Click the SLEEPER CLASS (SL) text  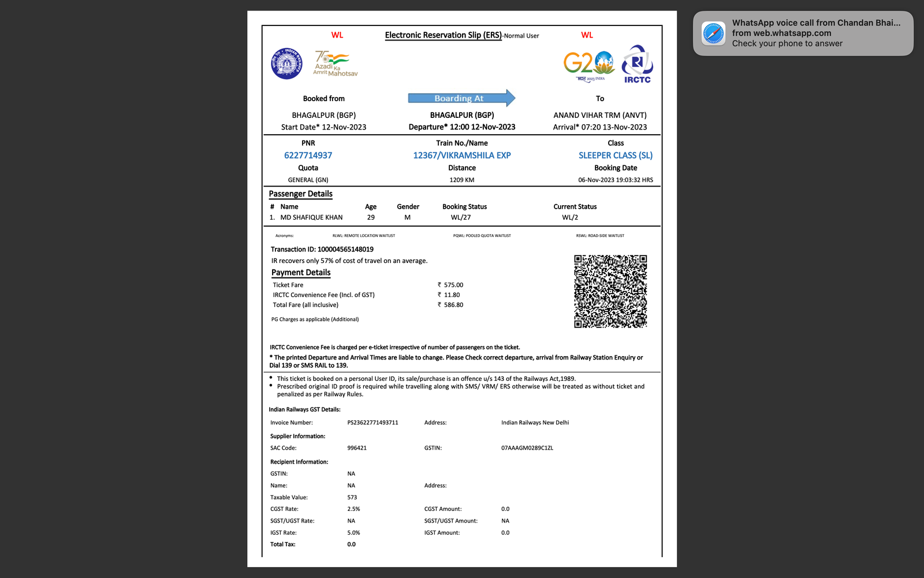(x=615, y=155)
